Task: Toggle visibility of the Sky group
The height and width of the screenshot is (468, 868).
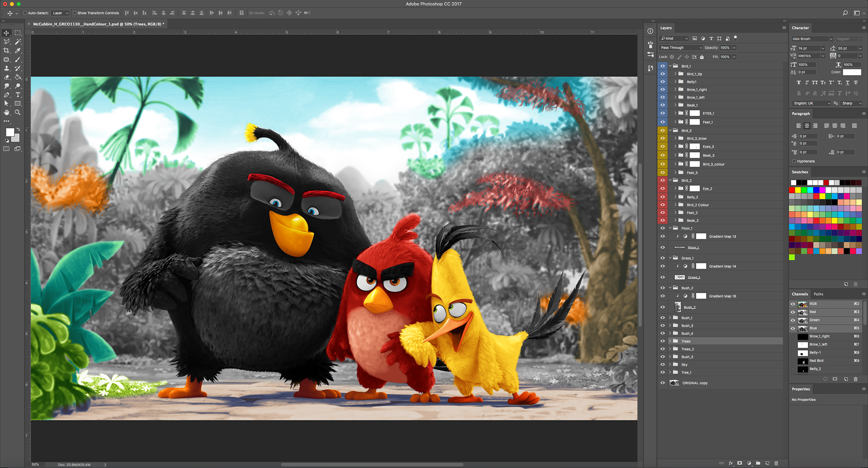Action: tap(663, 364)
